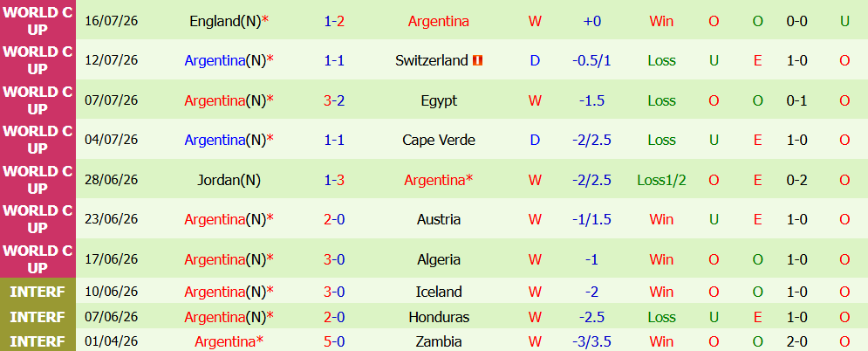Click Iceland opponent name
This screenshot has height=351, width=868.
[439, 292]
